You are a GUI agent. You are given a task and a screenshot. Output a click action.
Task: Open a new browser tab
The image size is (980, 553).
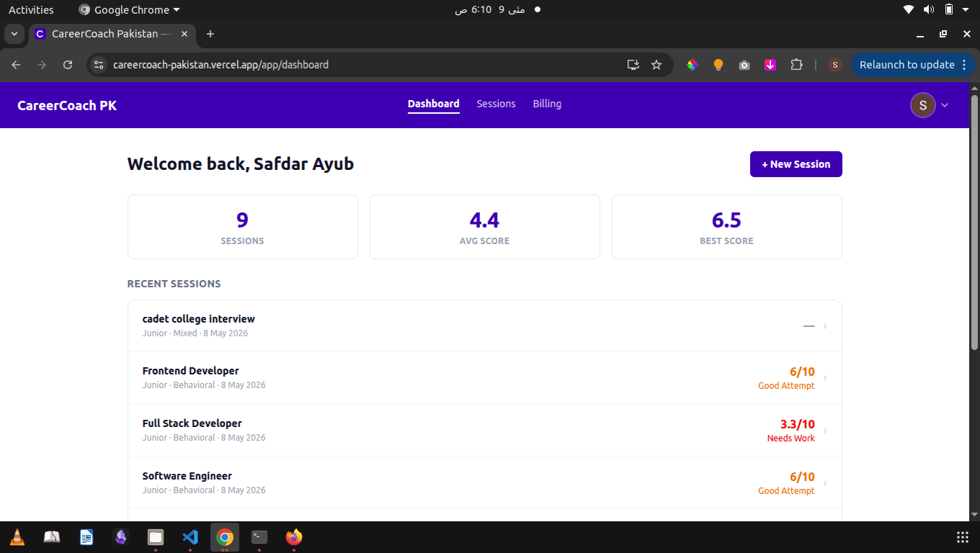click(x=210, y=34)
